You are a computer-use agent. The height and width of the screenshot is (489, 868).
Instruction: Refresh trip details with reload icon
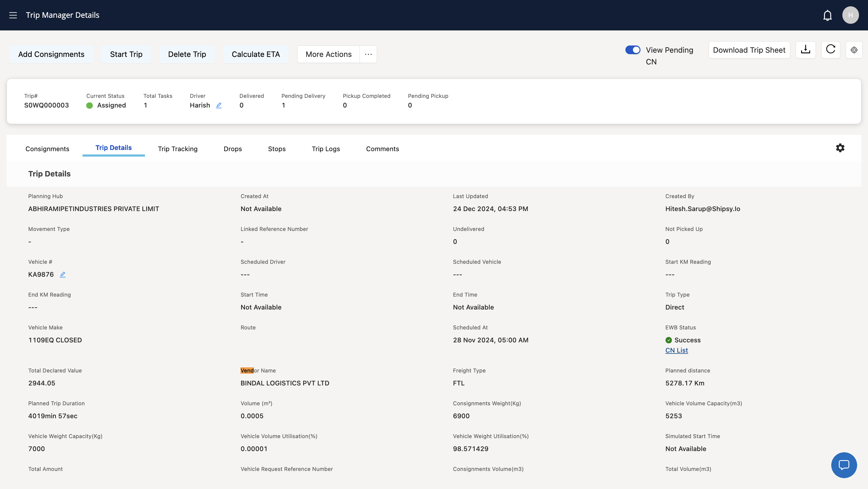point(830,50)
